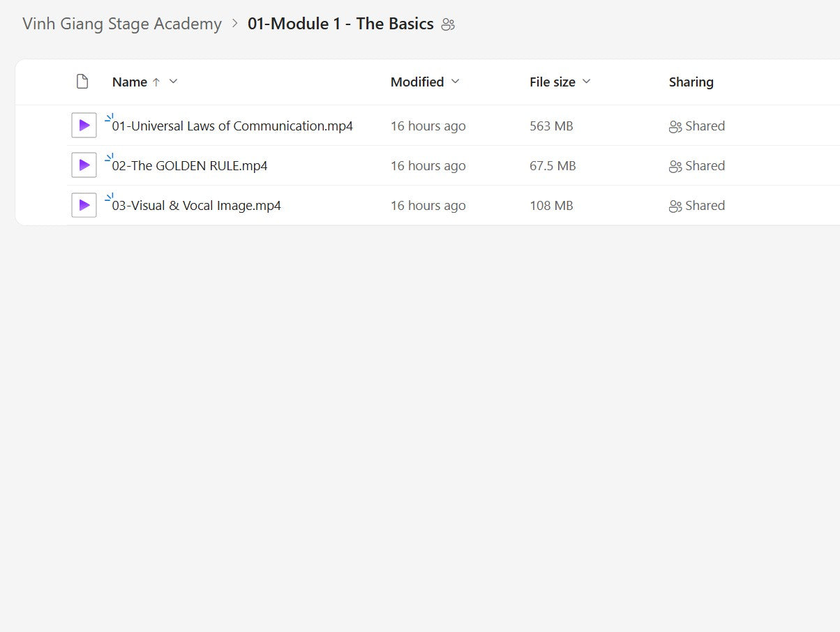Click the Sharing column header
This screenshot has width=840, height=632.
coord(691,82)
